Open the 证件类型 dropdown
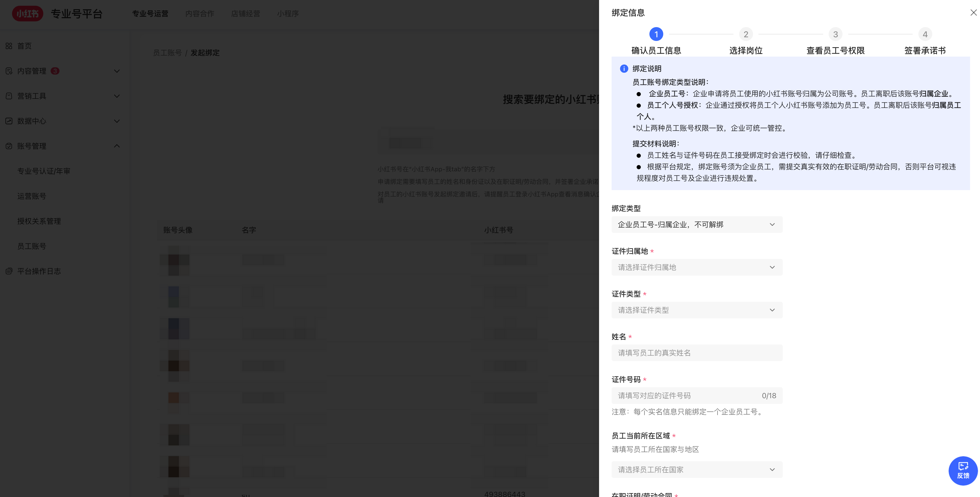Viewport: 980px width, 497px height. (x=697, y=310)
